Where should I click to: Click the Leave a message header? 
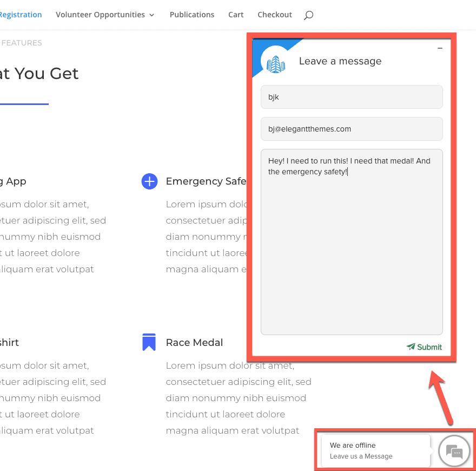coord(340,61)
